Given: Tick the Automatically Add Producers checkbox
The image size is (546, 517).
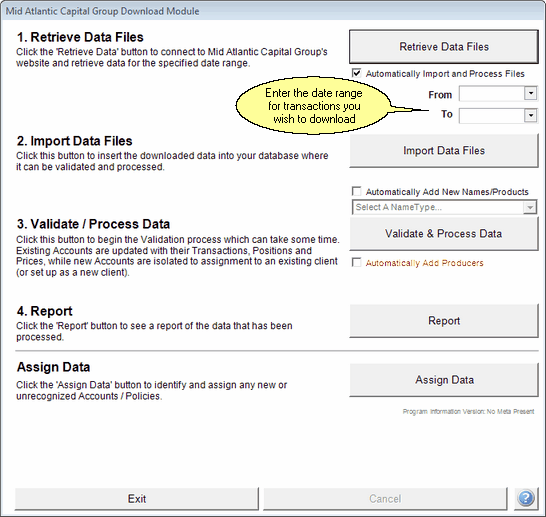Looking at the screenshot, I should pyautogui.click(x=357, y=262).
